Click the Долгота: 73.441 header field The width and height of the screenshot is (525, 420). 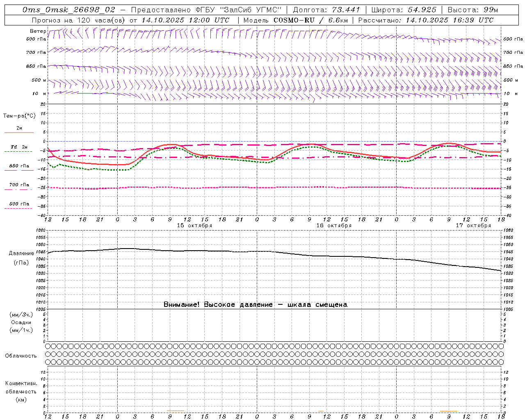(x=326, y=10)
